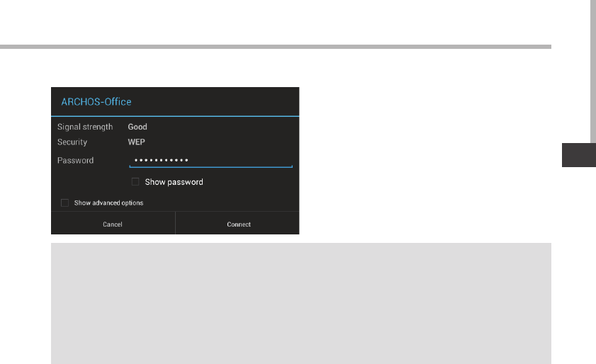Enable Show advanced options checkbox
596x364 pixels.
(x=65, y=203)
